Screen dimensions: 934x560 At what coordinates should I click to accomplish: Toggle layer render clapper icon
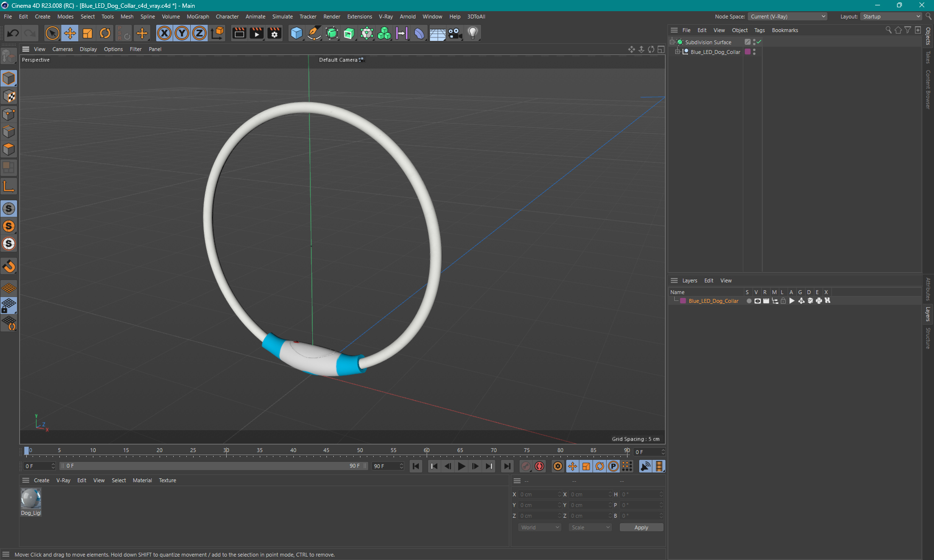click(x=766, y=301)
